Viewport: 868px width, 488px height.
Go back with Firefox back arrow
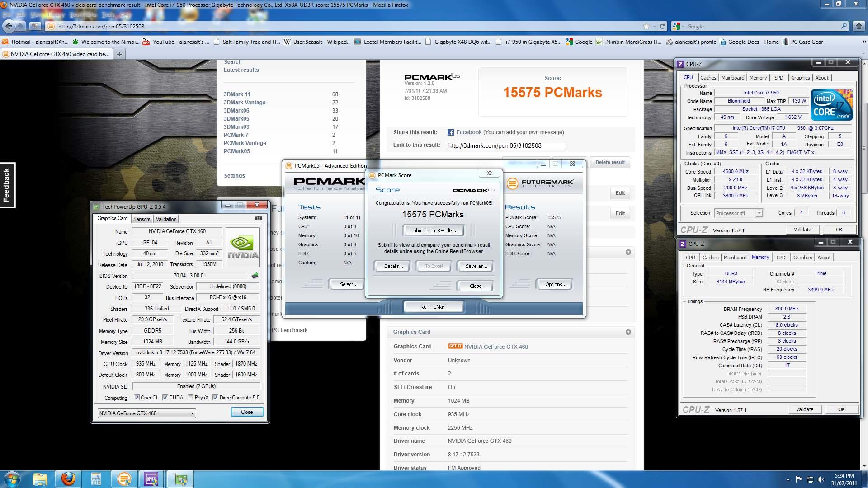pos(9,26)
